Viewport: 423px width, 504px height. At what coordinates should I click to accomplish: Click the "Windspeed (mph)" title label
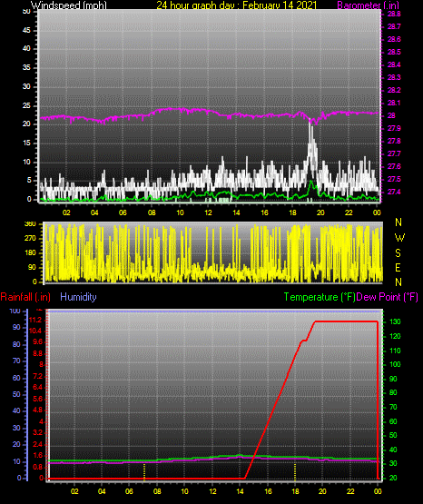pyautogui.click(x=68, y=5)
